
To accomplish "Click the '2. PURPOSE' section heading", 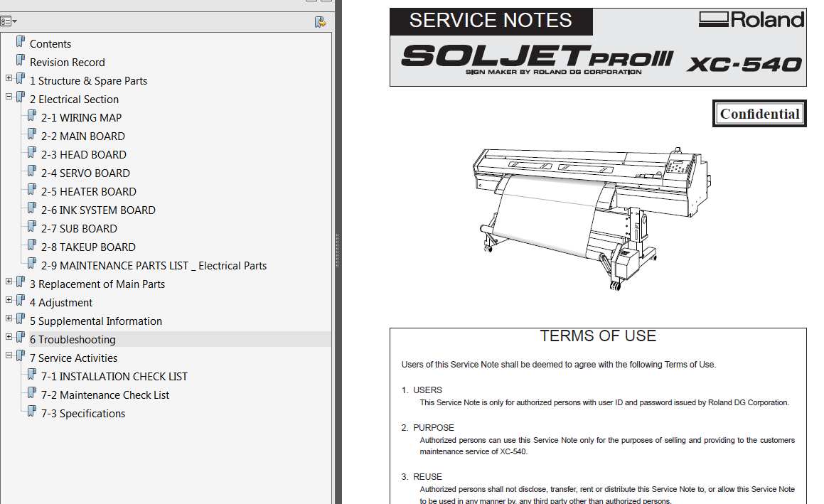I will (428, 428).
